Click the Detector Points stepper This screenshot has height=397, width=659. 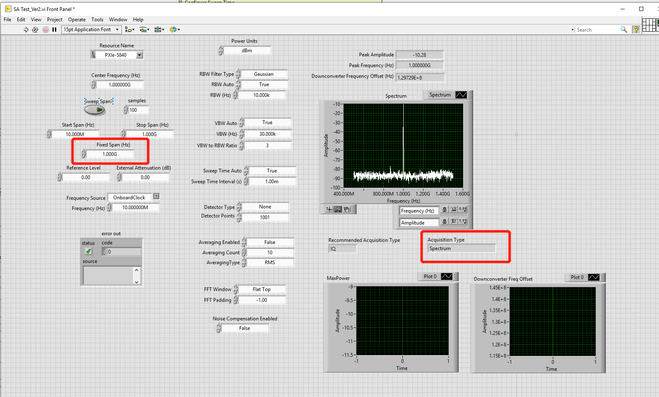(239, 218)
